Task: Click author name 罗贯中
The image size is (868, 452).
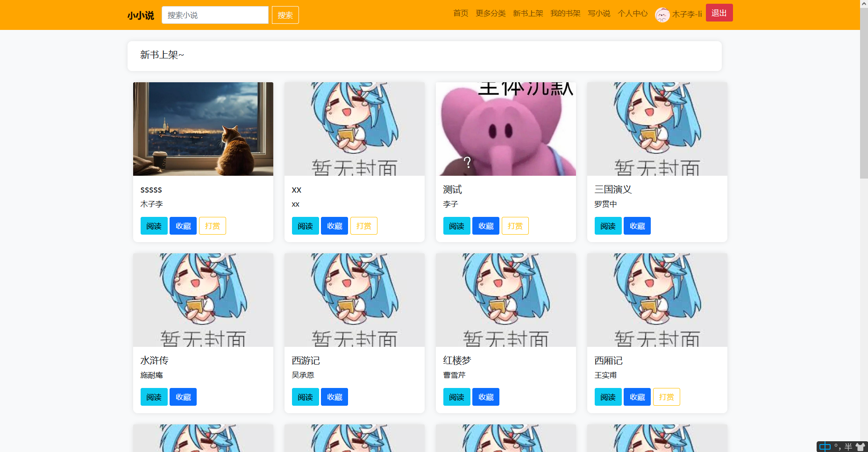Action: click(x=605, y=204)
